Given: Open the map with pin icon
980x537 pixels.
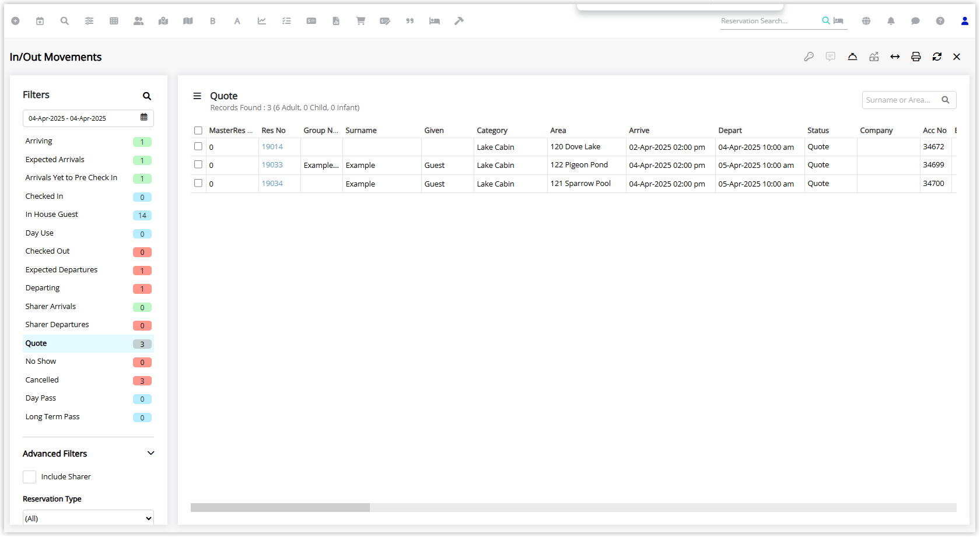Looking at the screenshot, I should coord(163,21).
